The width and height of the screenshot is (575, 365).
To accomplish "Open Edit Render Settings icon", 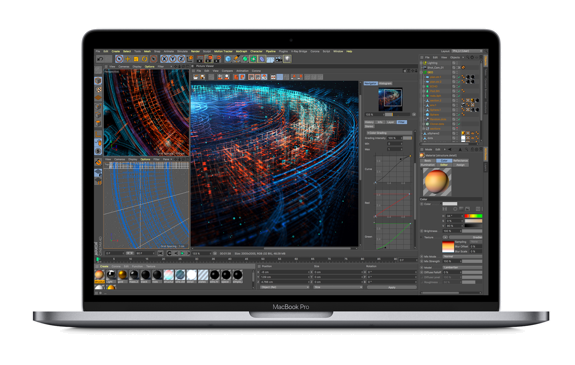I will [217, 59].
